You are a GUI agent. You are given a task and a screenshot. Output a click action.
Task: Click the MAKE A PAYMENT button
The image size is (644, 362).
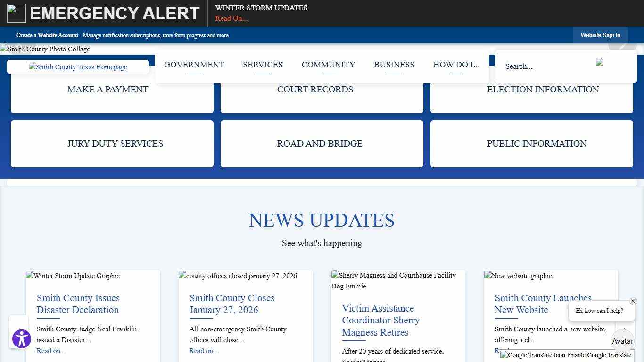(107, 89)
